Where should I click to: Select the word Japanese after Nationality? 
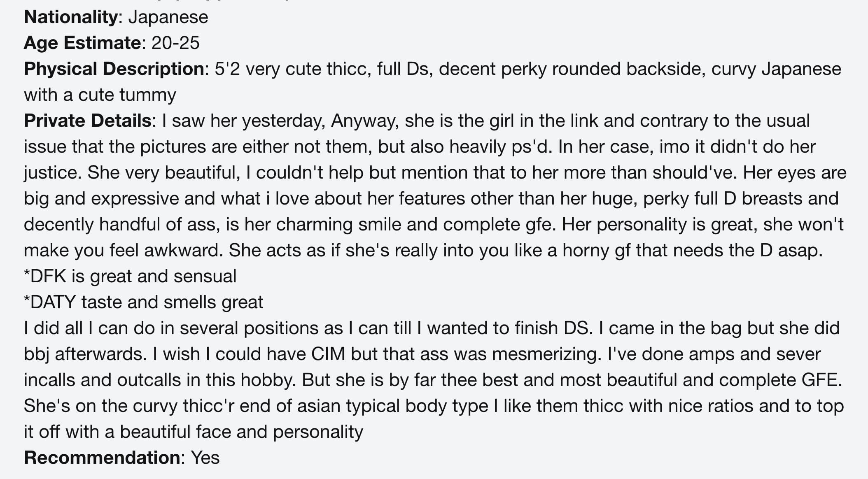click(168, 17)
